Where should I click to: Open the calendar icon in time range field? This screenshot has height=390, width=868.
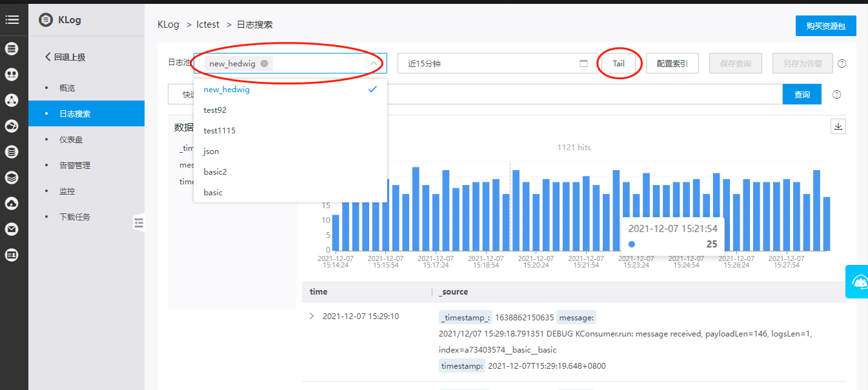583,64
